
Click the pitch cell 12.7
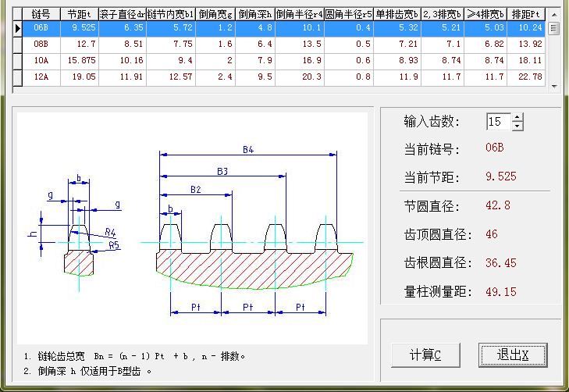point(80,45)
